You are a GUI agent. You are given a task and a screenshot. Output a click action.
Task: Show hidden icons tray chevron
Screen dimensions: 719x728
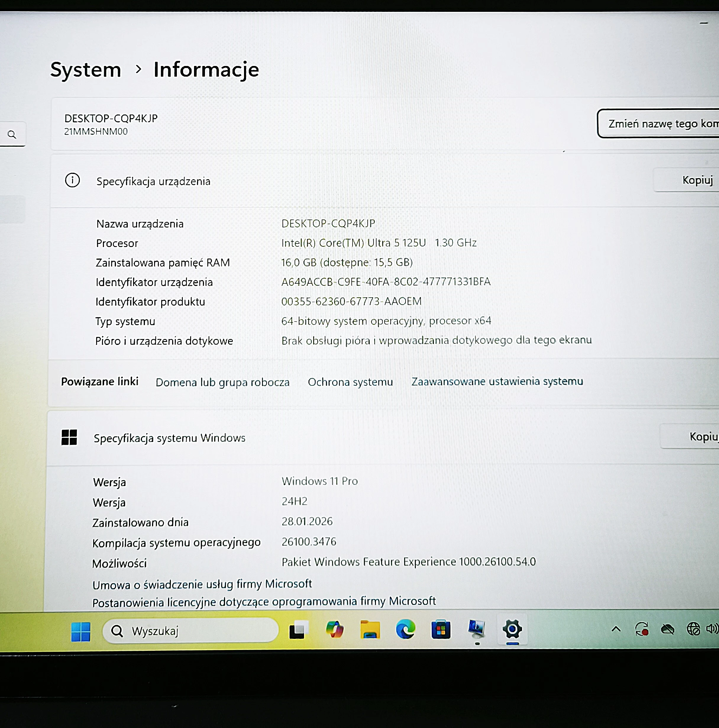click(616, 629)
